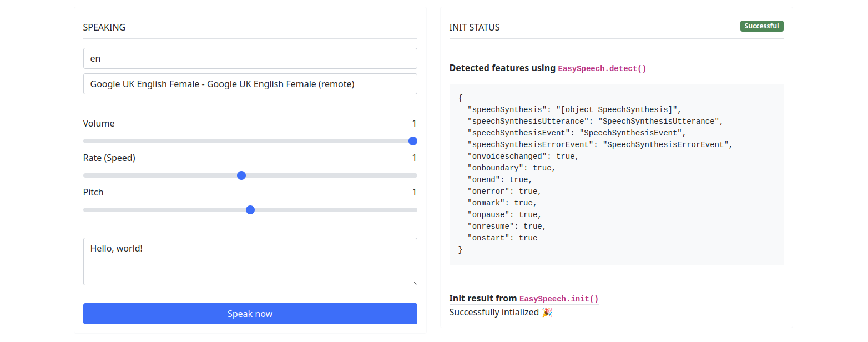
Task: Click the Rate (Speed) label text
Action: 109,158
